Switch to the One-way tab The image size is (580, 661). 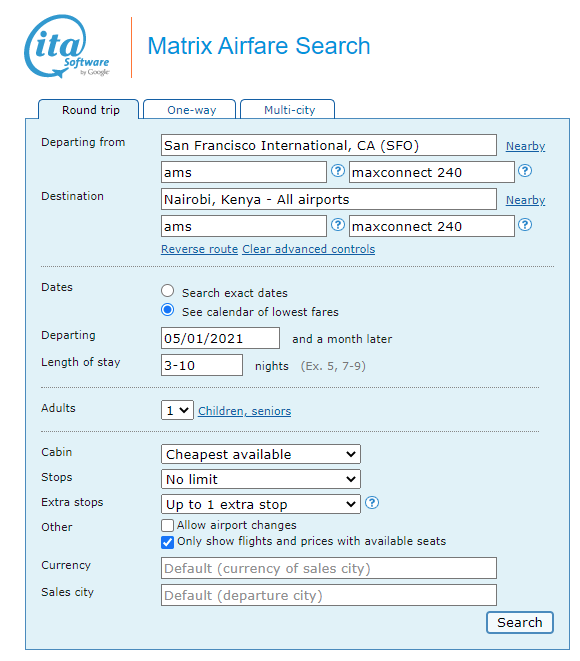click(x=190, y=110)
